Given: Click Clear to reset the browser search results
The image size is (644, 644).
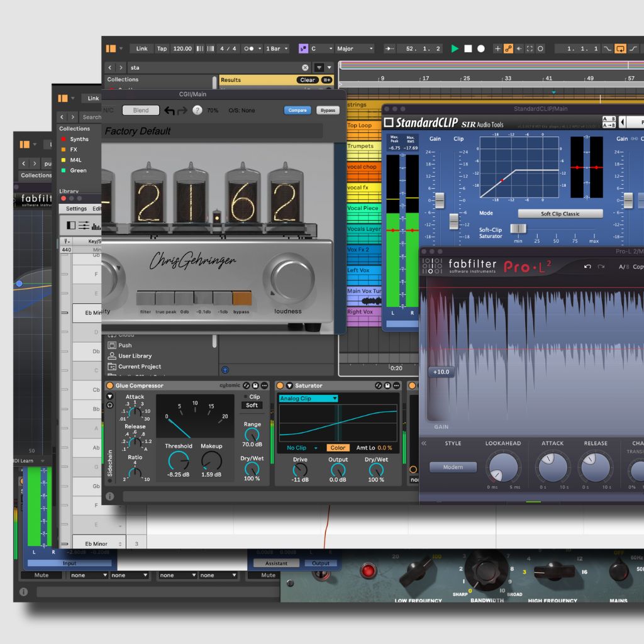Looking at the screenshot, I should (x=307, y=79).
